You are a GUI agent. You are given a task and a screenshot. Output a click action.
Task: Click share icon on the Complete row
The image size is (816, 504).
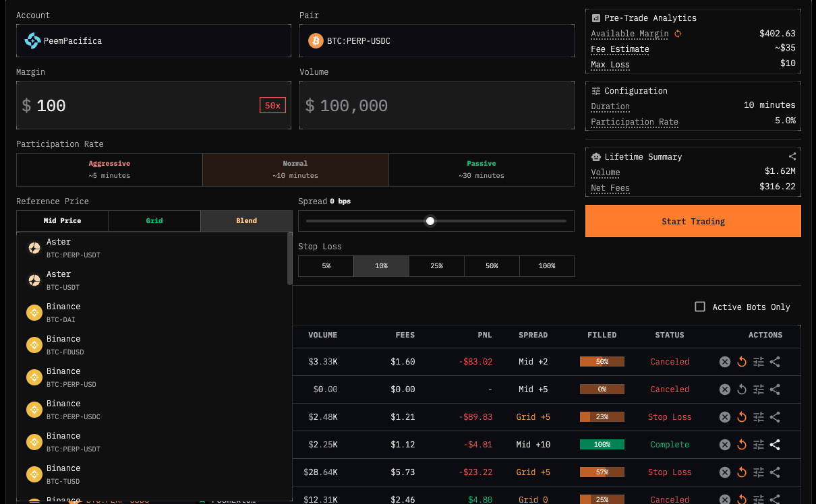coord(775,445)
